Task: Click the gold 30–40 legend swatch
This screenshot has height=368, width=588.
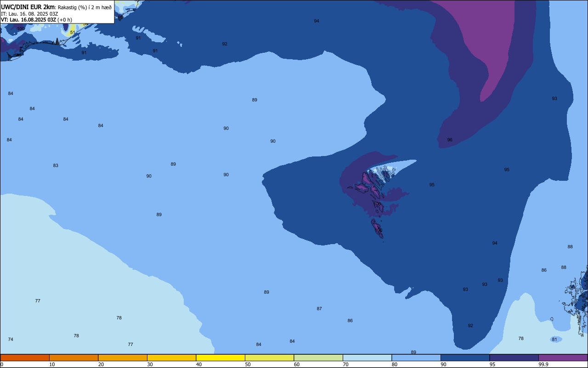Action: click(171, 357)
